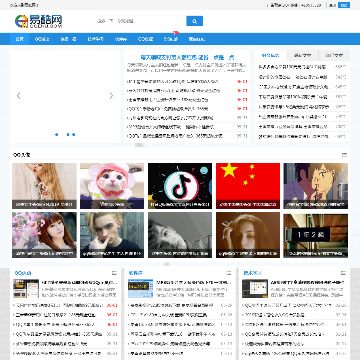Click the site search input field

(x=141, y=21)
